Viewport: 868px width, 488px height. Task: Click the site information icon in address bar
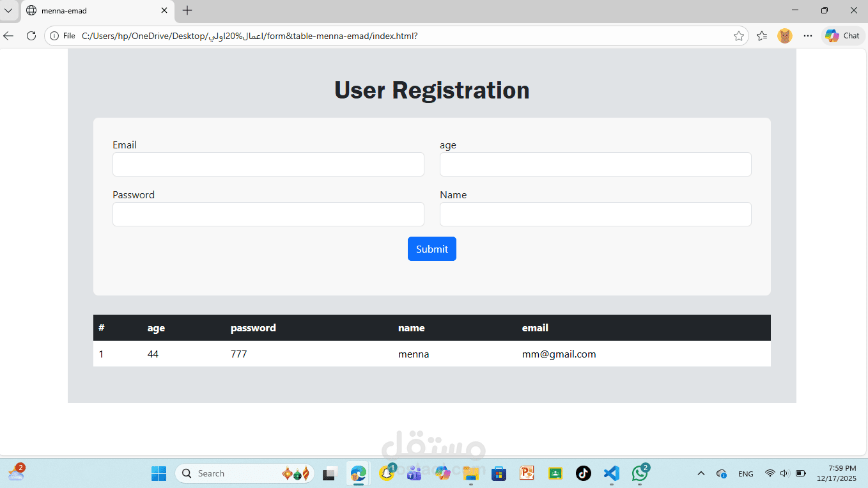tap(53, 36)
